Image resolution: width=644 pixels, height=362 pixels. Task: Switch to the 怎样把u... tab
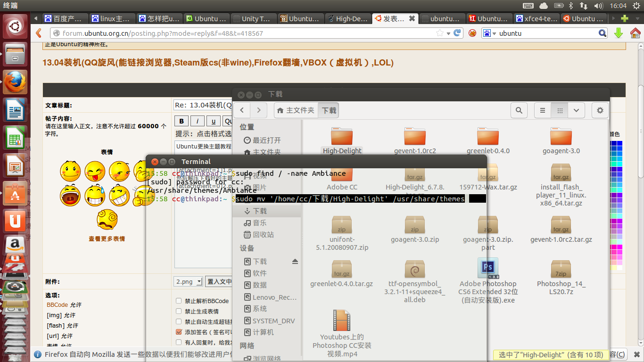160,18
